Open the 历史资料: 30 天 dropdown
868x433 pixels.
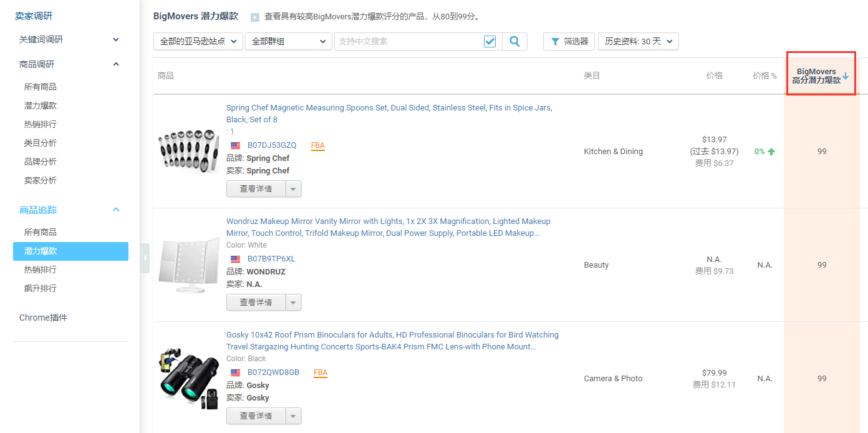(639, 41)
